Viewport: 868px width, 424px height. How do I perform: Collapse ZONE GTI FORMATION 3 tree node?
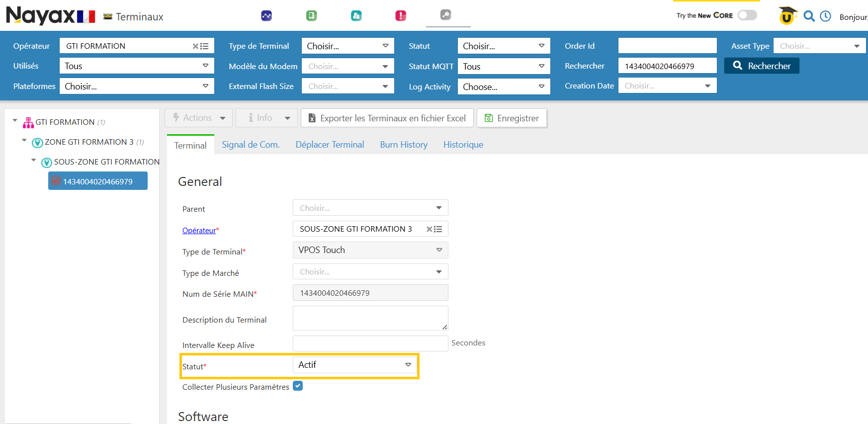coord(24,140)
